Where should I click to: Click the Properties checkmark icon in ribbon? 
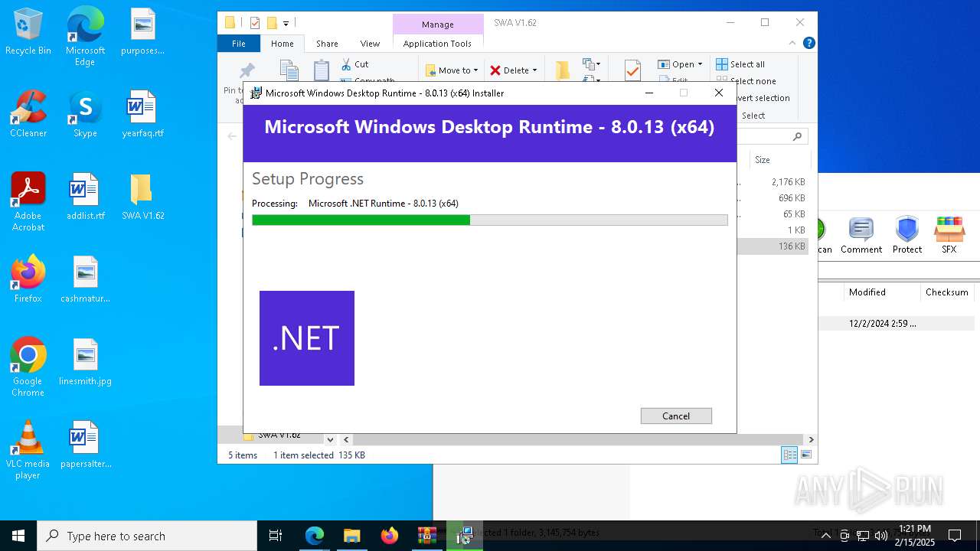pyautogui.click(x=632, y=70)
